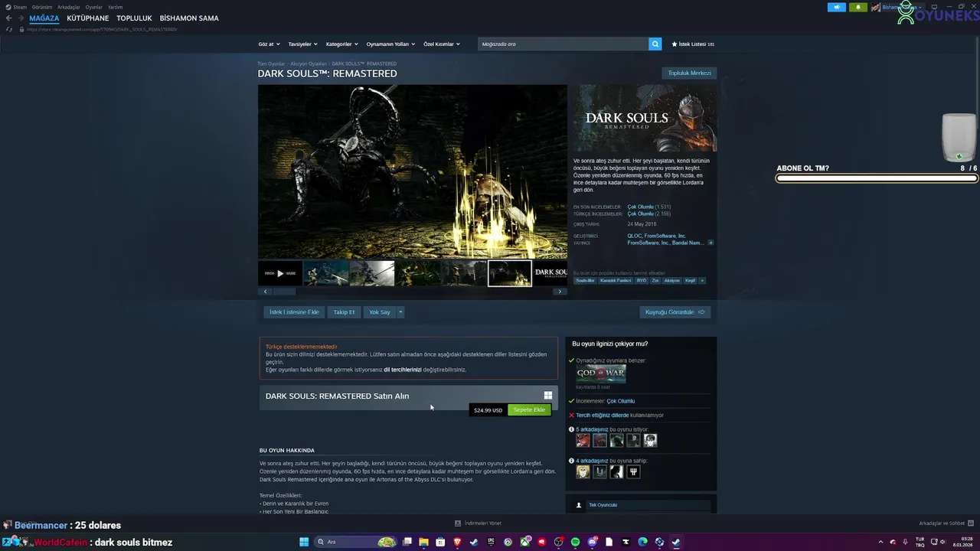Open Brave browser from taskbar
980x551 pixels.
click(457, 542)
